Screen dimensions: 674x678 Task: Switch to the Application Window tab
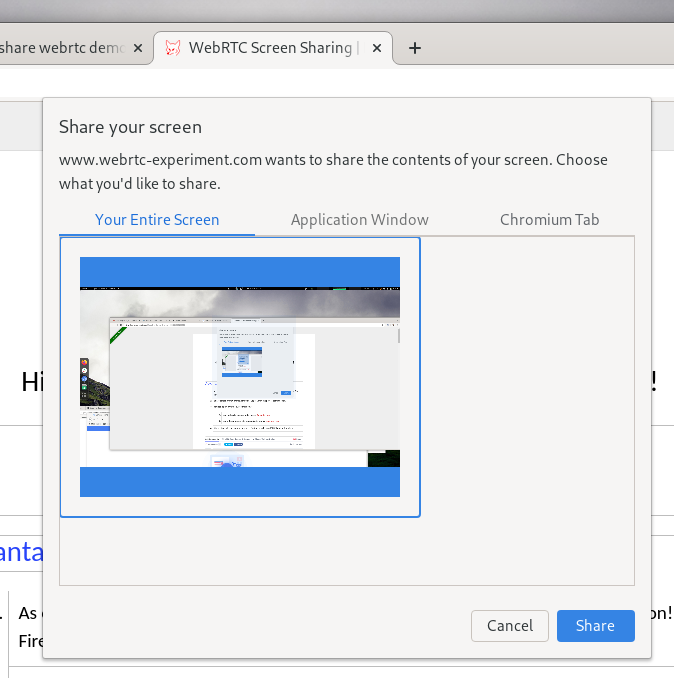click(x=360, y=220)
